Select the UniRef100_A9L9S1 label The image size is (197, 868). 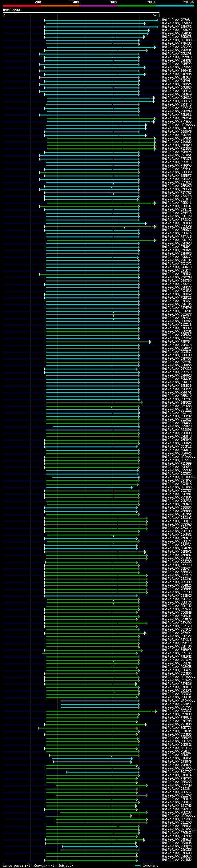coord(177,115)
